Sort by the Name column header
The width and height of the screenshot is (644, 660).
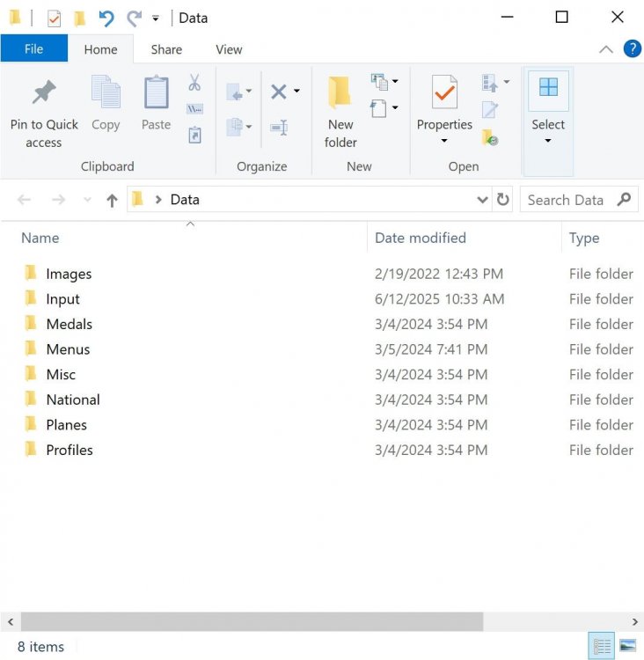[184, 238]
